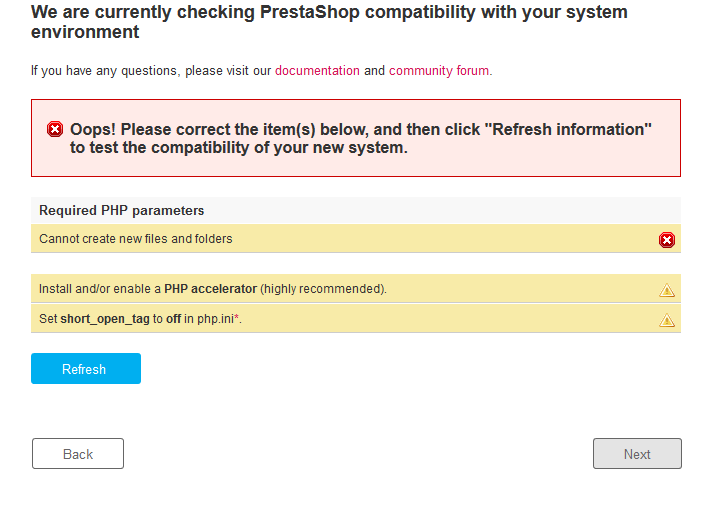Click the warning triangle beside PHP accelerator
Viewport: 725px width, 507px height.
point(667,291)
